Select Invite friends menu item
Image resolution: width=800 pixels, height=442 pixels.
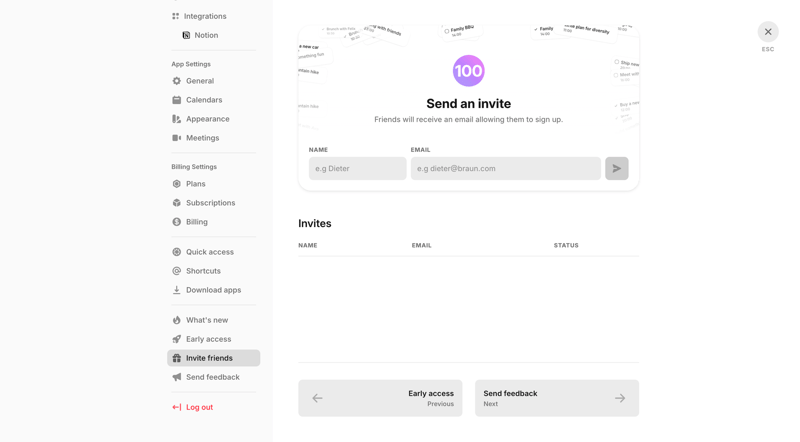213,358
